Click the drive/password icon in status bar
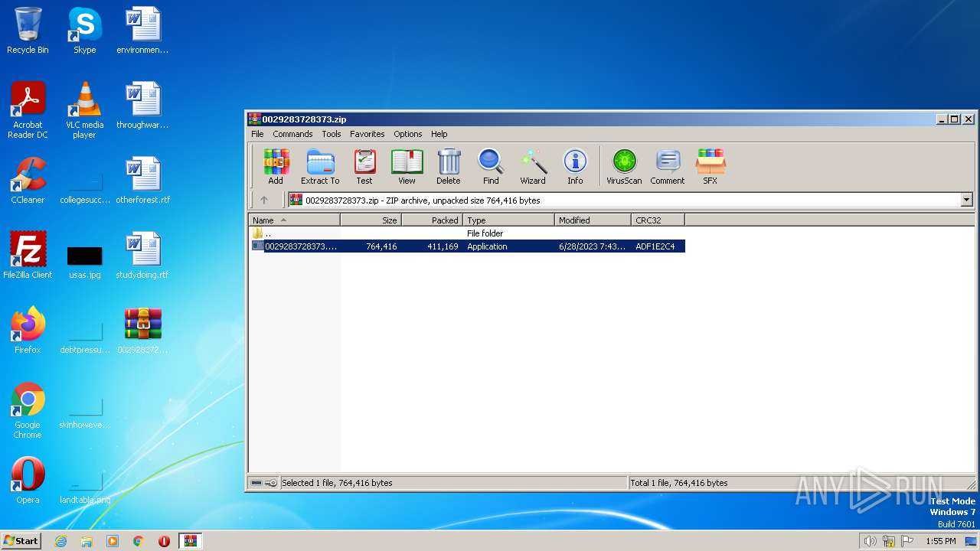The height and width of the screenshot is (551, 980). (x=264, y=483)
